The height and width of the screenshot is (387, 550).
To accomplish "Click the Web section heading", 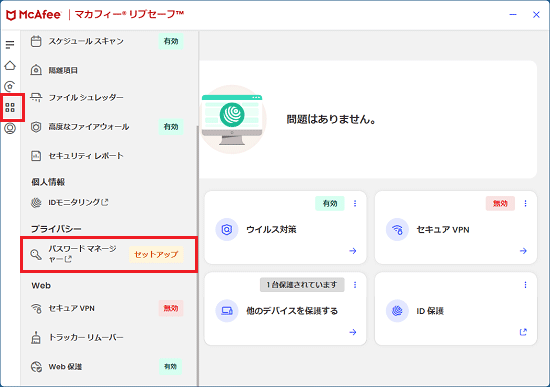I will click(x=41, y=286).
